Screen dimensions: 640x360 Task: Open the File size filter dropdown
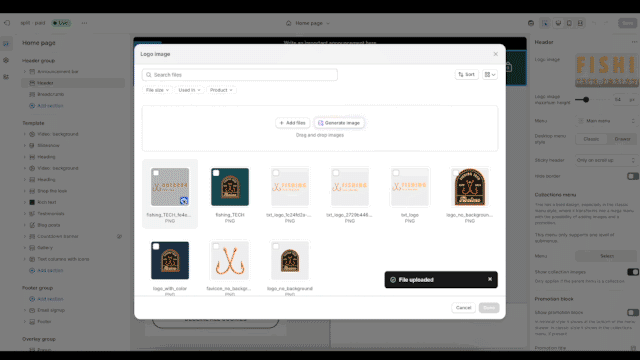tap(157, 90)
